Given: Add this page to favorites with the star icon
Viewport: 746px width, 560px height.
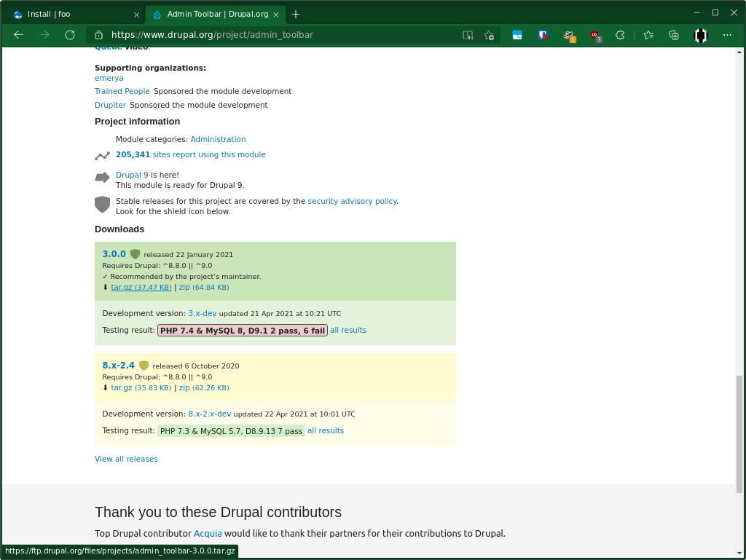Looking at the screenshot, I should pyautogui.click(x=489, y=34).
